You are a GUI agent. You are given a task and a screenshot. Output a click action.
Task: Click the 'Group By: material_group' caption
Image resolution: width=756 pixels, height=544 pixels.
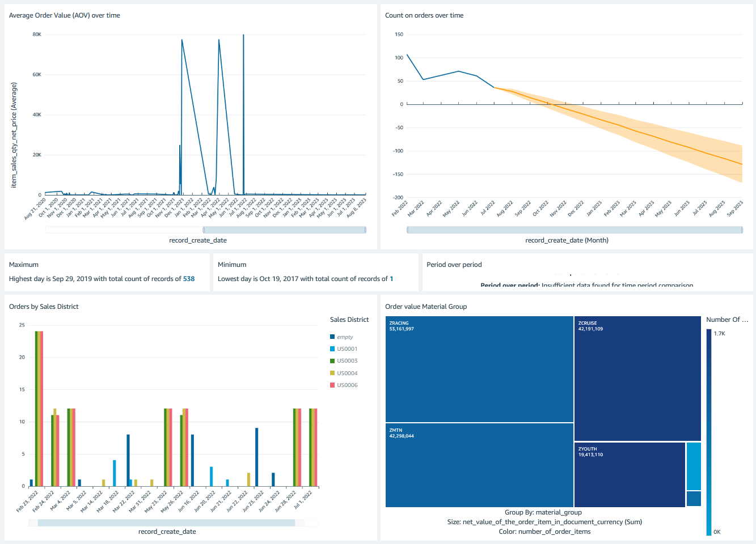pyautogui.click(x=543, y=512)
